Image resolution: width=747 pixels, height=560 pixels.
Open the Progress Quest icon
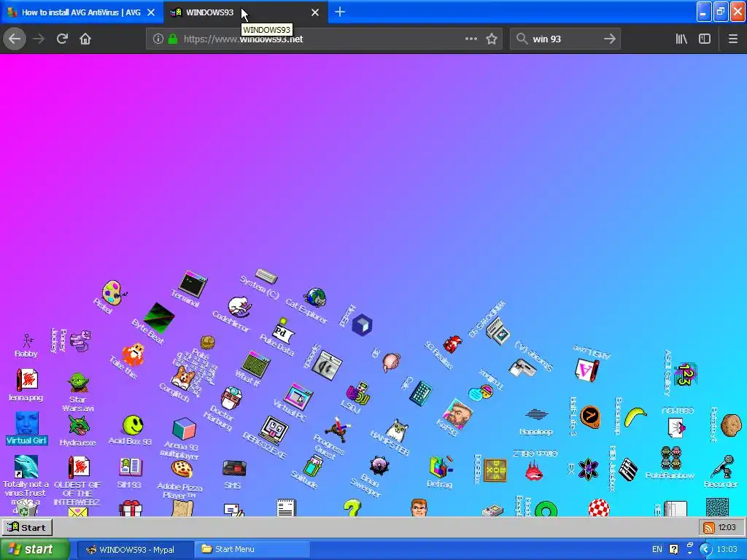[339, 429]
